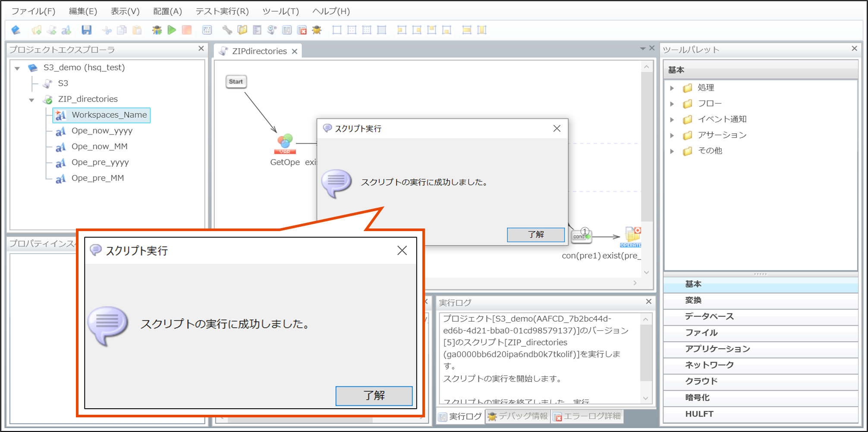Open the editor tab list dropdown arrow

(x=642, y=49)
